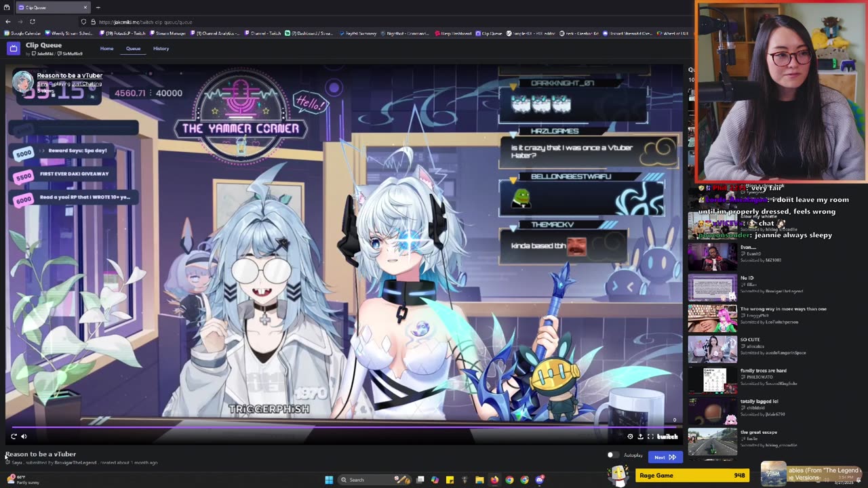
Task: Open the clip player settings gear
Action: click(x=630, y=436)
